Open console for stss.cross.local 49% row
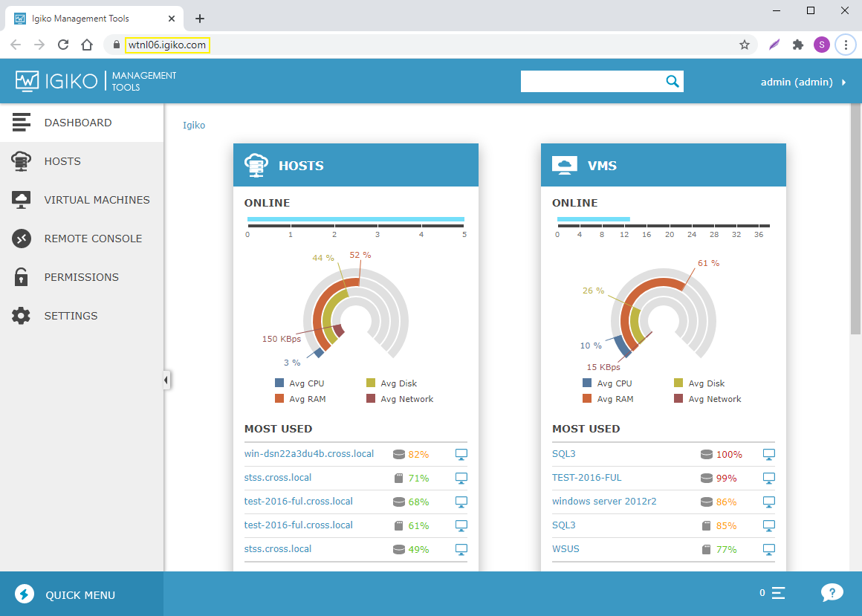862x616 pixels. (461, 550)
